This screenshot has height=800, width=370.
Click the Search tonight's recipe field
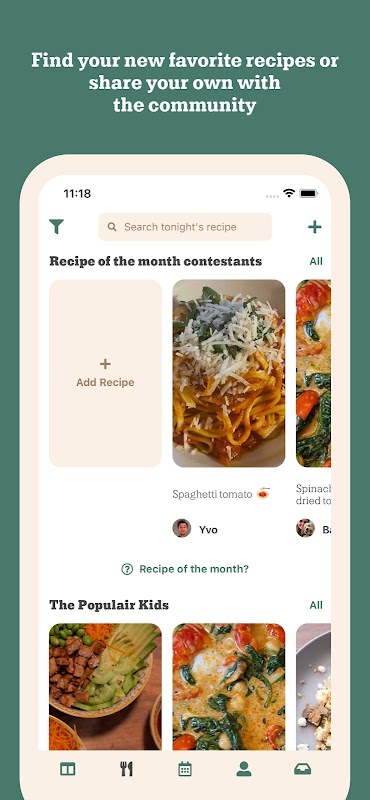tap(185, 227)
